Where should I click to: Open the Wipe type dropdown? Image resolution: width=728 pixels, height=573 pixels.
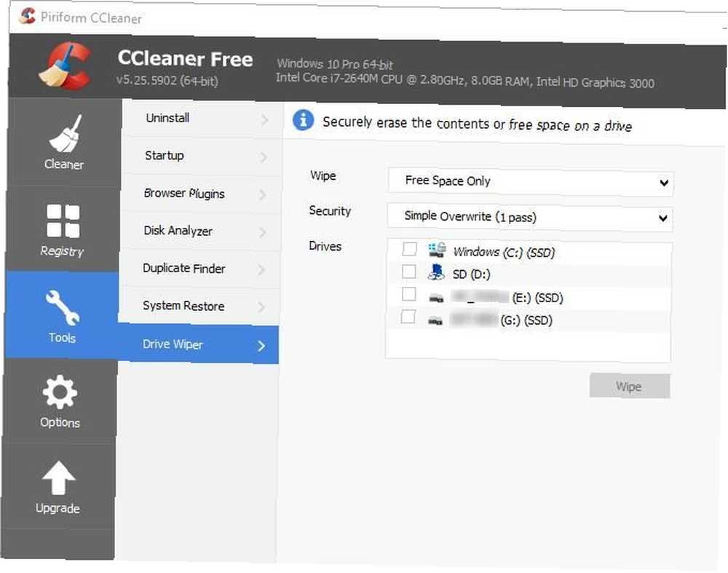pos(531,181)
